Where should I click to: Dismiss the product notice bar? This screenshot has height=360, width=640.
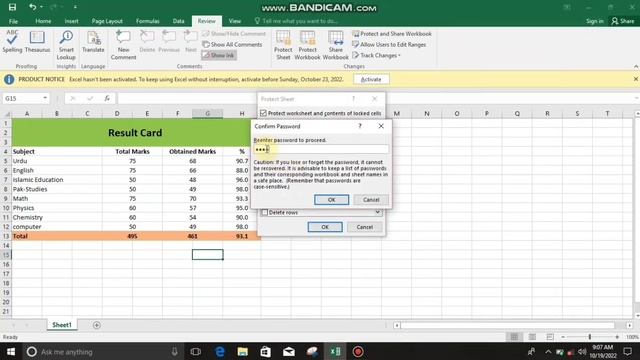(636, 79)
